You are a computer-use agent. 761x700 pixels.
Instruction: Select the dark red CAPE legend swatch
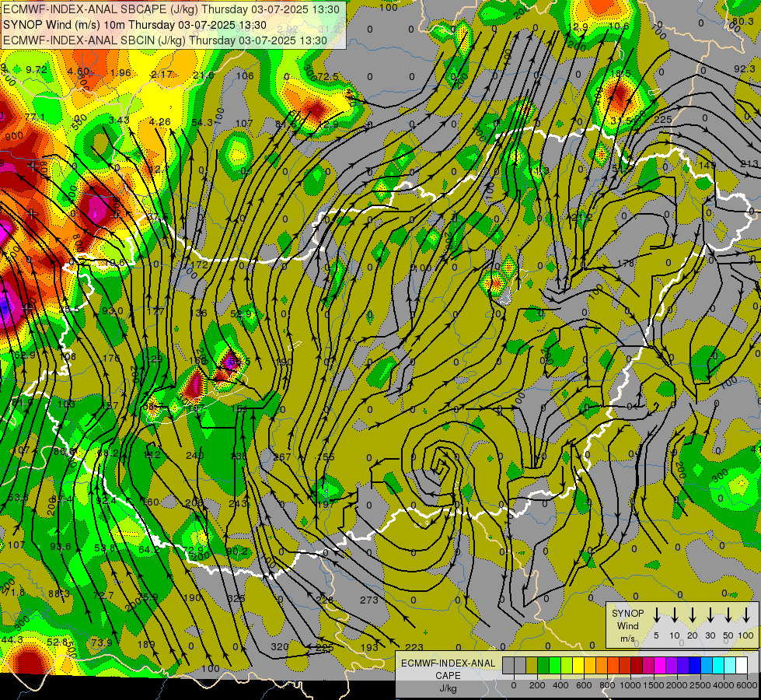pos(637,665)
